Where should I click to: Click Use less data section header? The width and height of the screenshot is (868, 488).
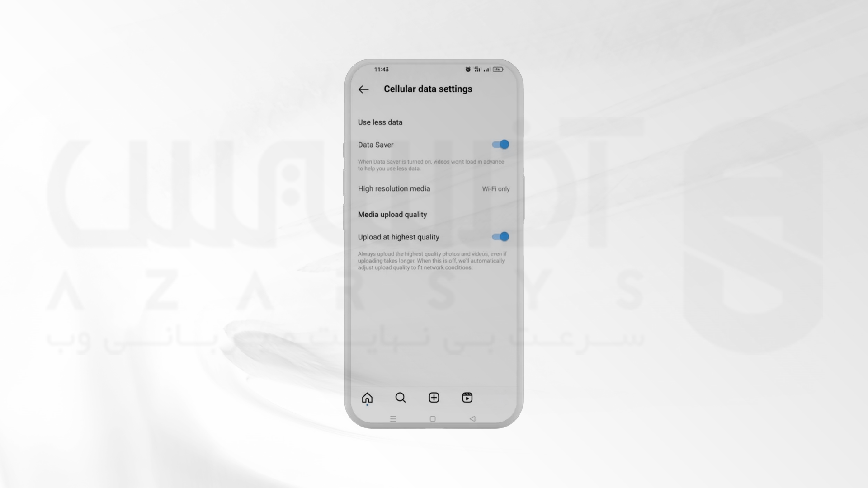tap(380, 122)
